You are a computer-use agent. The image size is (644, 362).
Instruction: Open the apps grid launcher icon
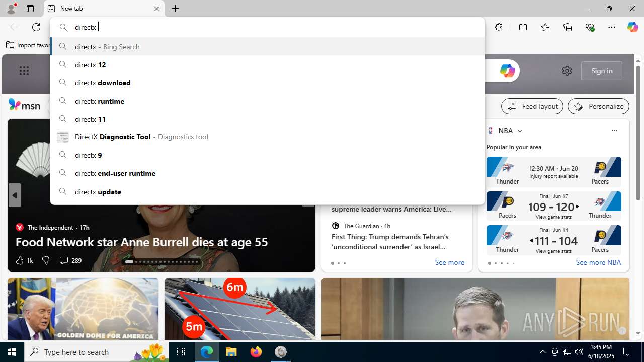(x=24, y=71)
